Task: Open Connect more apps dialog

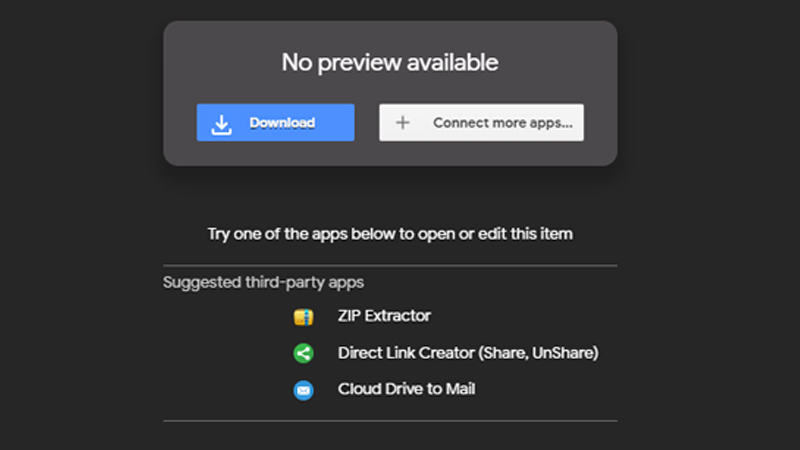Action: tap(481, 122)
